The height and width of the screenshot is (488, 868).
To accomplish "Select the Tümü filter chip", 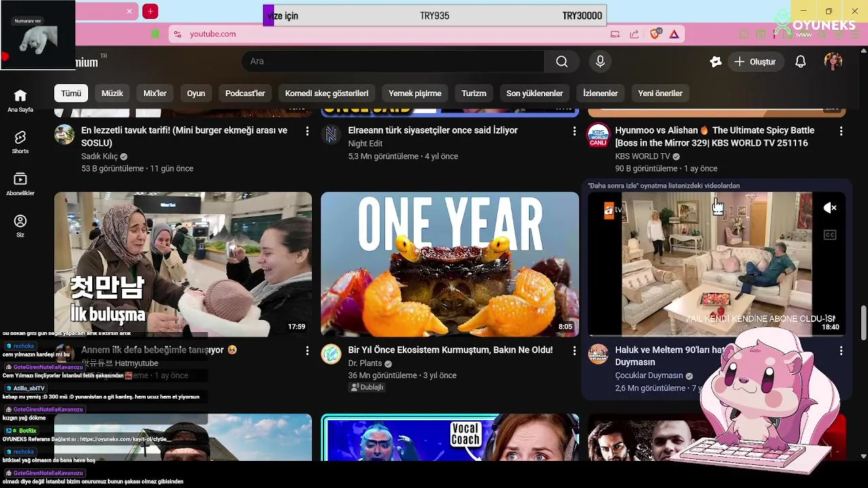I will (71, 94).
